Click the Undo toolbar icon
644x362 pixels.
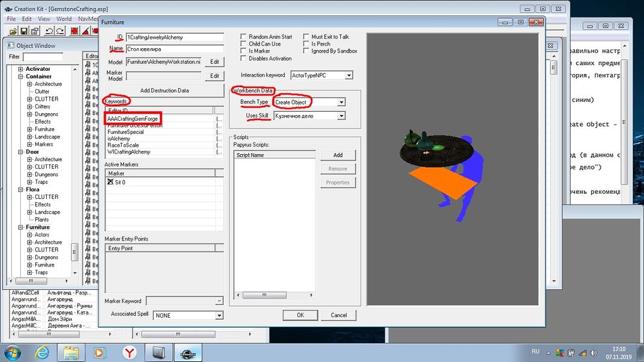click(49, 31)
